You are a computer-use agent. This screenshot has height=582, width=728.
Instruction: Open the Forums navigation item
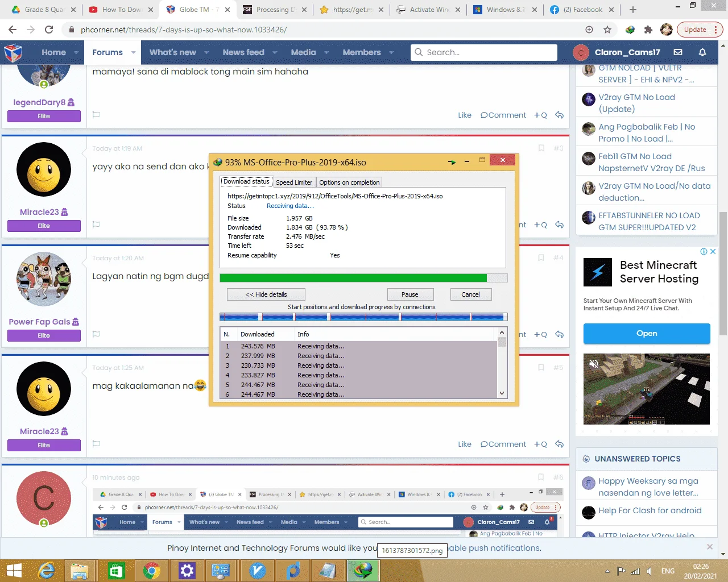pos(107,52)
